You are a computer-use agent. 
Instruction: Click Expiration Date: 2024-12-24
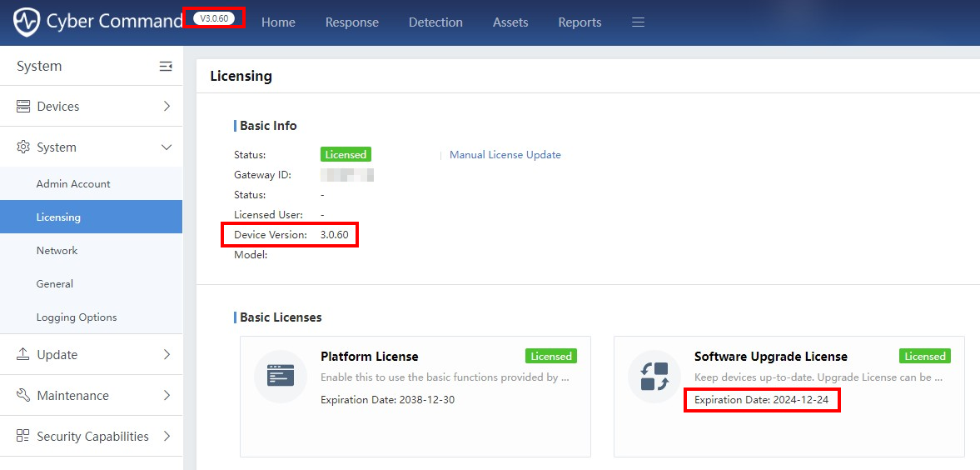(761, 400)
